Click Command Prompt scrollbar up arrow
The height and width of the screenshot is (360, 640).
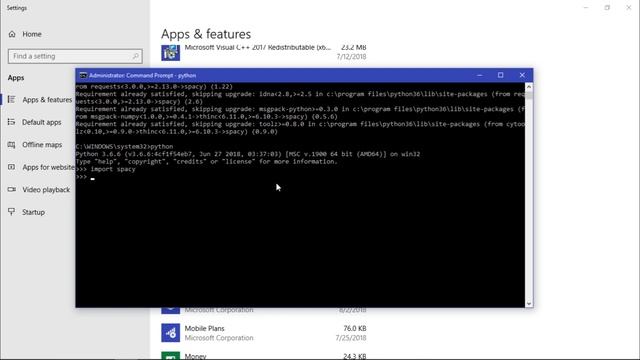click(529, 87)
